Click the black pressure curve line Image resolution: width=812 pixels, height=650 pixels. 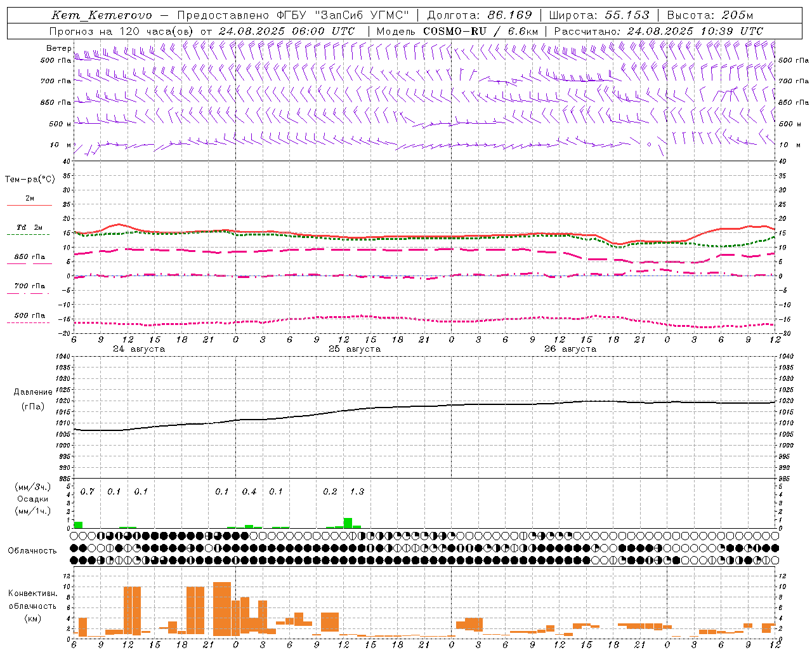coord(424,406)
